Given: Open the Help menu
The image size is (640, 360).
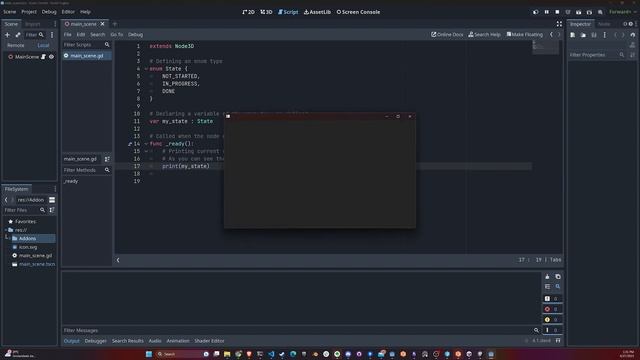Looking at the screenshot, I should [x=85, y=12].
